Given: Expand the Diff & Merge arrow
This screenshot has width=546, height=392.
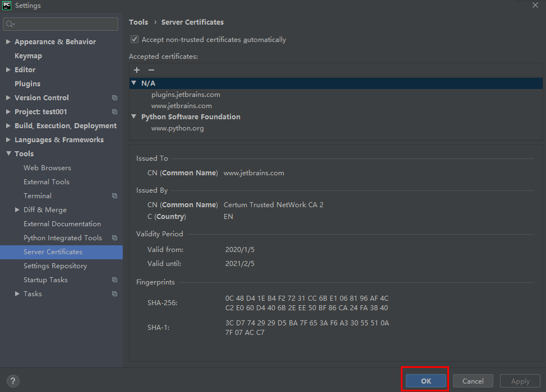Looking at the screenshot, I should point(17,210).
